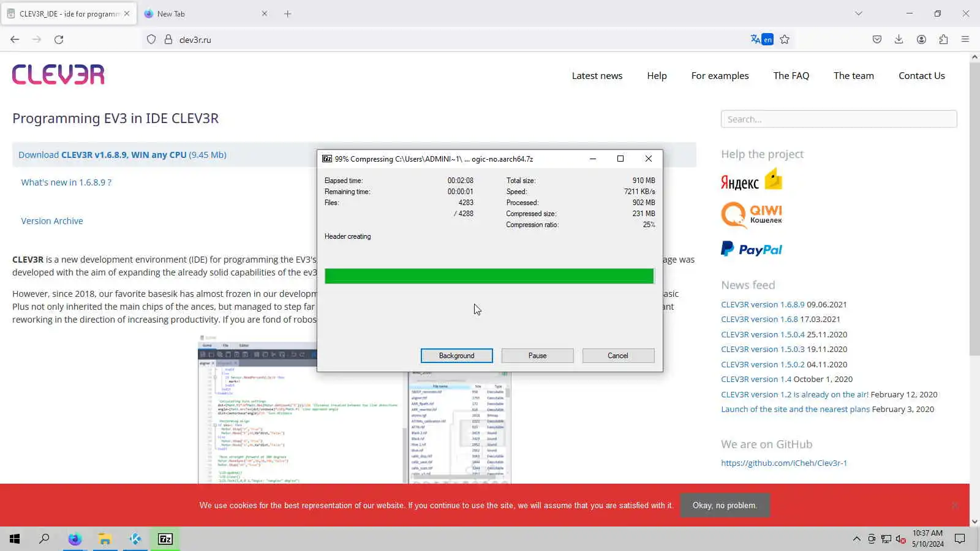Open news CLEV3R version 1.5.0.3
The height and width of the screenshot is (551, 980).
click(x=763, y=349)
